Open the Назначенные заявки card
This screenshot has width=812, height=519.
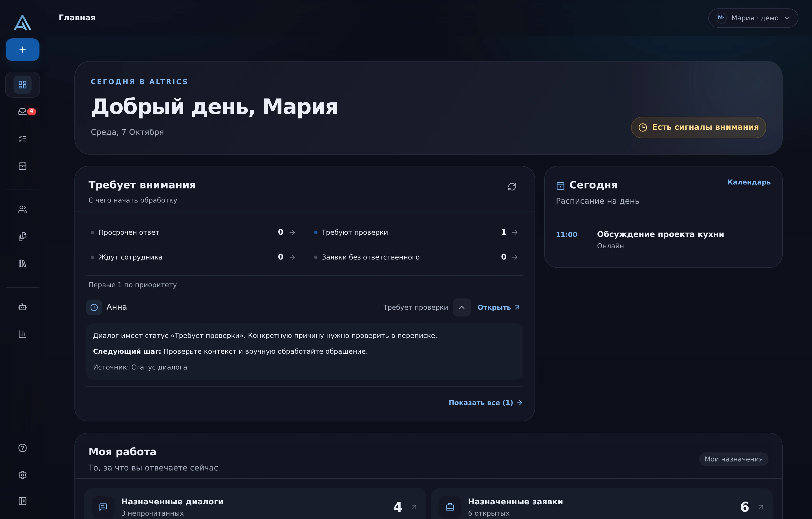coord(602,503)
